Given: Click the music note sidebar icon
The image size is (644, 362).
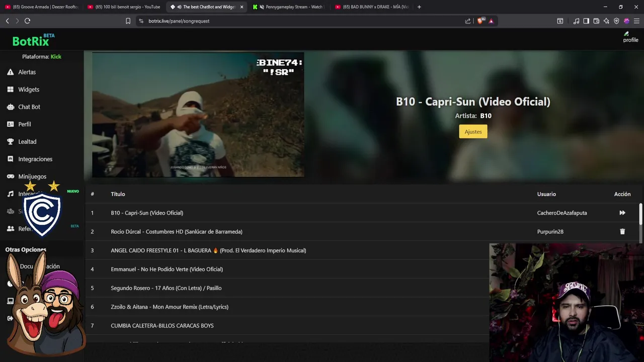Looking at the screenshot, I should point(10,194).
